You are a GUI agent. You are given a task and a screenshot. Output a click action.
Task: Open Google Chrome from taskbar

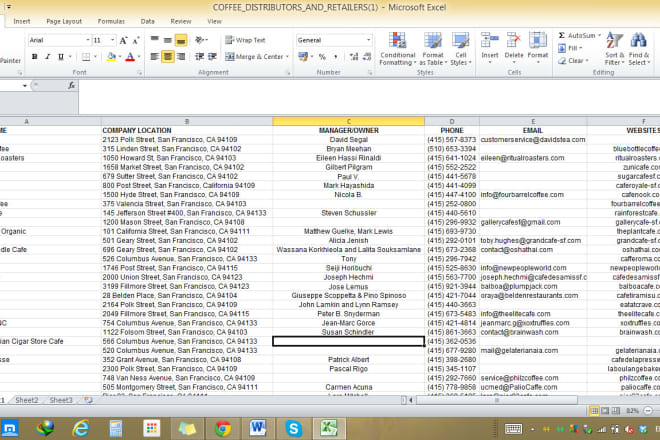pos(223,429)
